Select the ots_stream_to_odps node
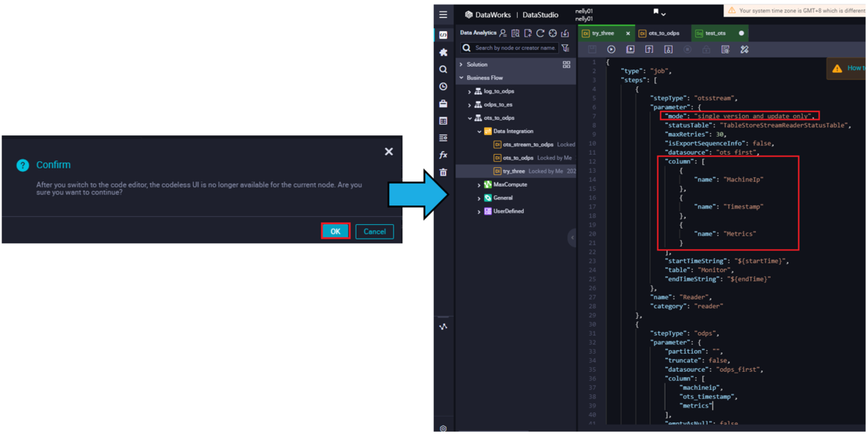 click(528, 145)
